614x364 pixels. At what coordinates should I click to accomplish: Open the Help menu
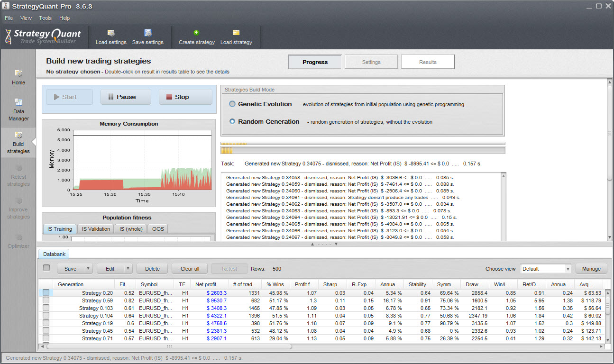tap(64, 18)
